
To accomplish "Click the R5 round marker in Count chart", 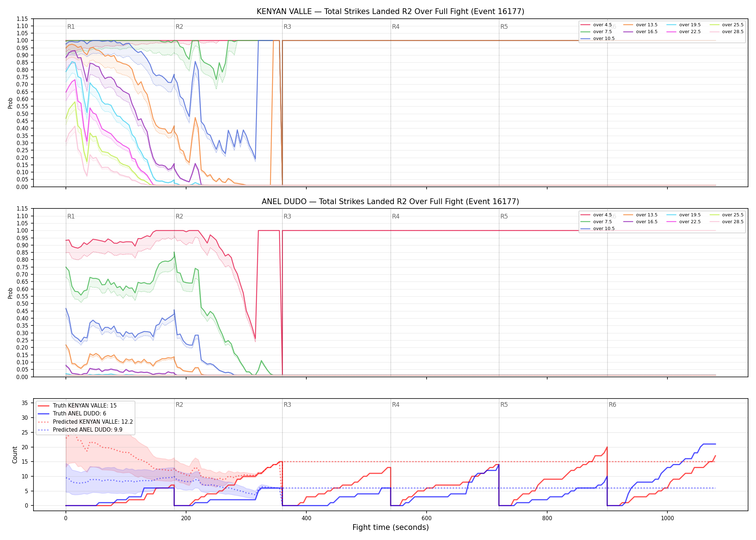I will [x=504, y=405].
